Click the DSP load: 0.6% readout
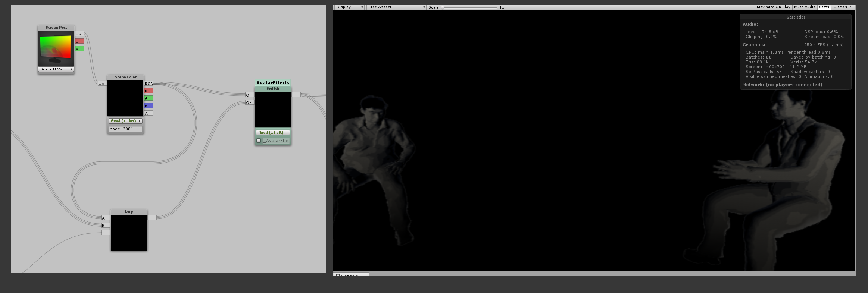 point(821,32)
